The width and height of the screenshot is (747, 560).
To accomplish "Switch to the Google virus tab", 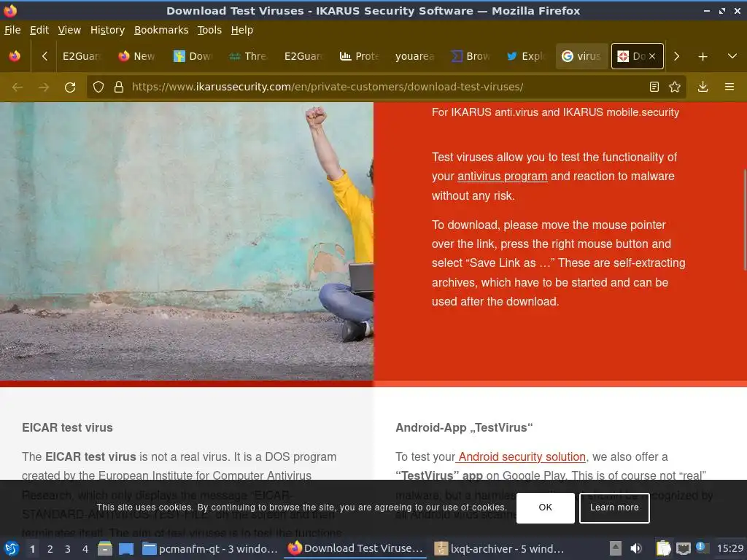I will tap(581, 56).
